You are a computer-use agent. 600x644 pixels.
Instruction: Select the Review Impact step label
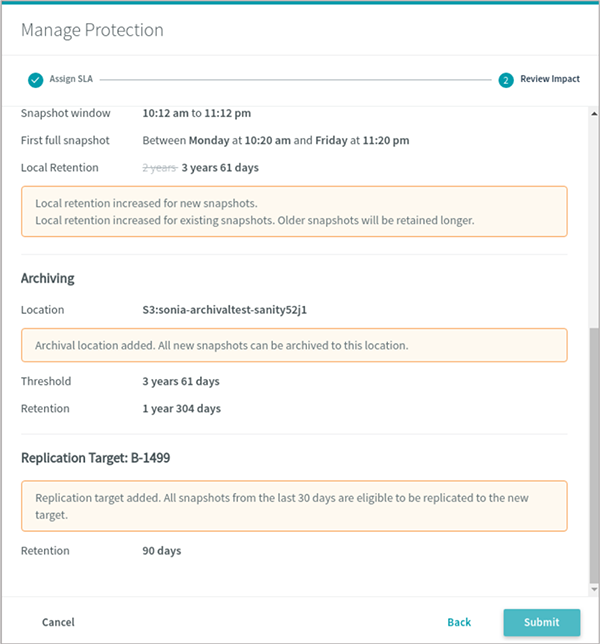click(549, 79)
